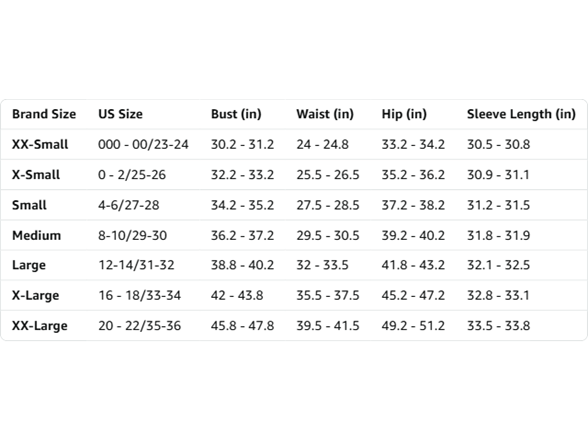The image size is (588, 441).
Task: Click the Medium row label
Action: [36, 236]
